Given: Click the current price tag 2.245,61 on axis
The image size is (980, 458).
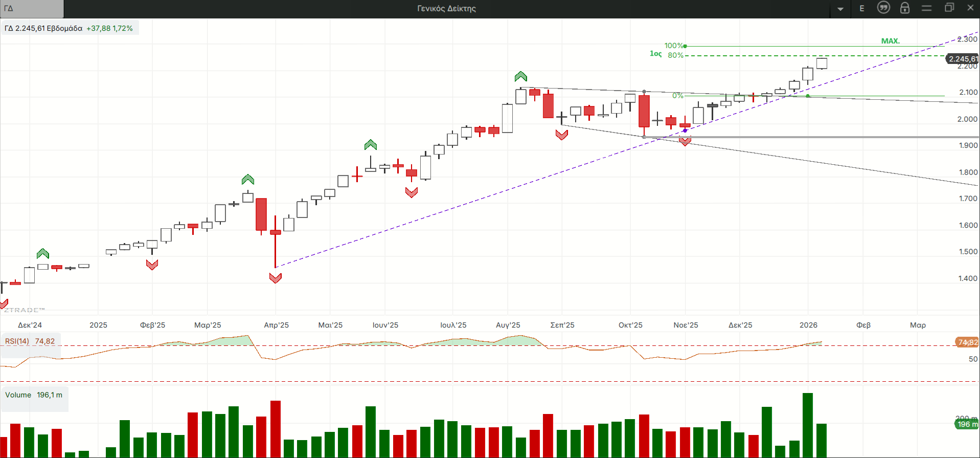Looking at the screenshot, I should click(x=962, y=59).
